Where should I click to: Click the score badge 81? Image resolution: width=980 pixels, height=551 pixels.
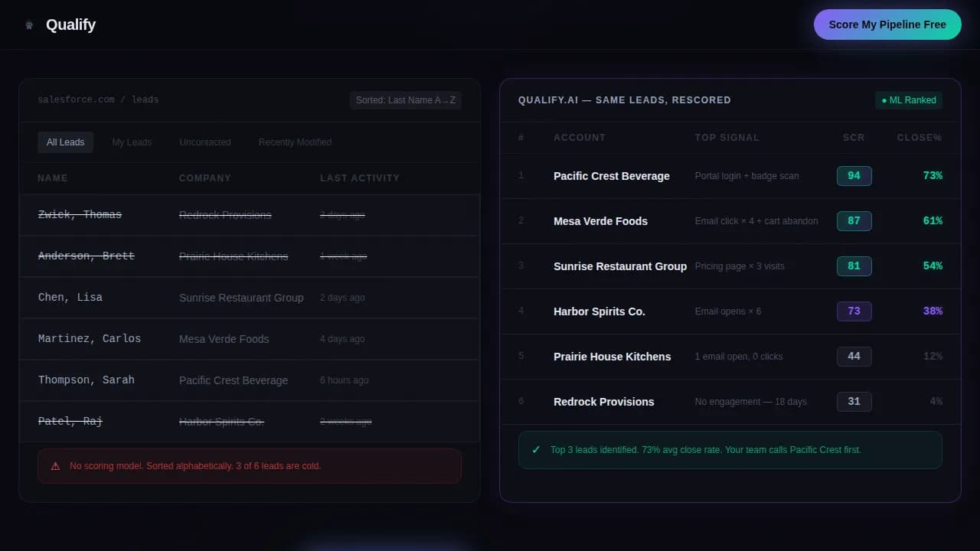pos(854,266)
